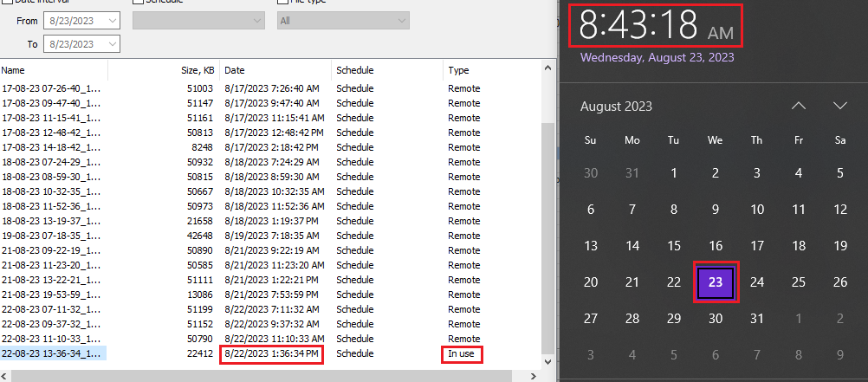The height and width of the screenshot is (382, 868).
Task: Sort the list by Date column header
Action: click(x=275, y=70)
